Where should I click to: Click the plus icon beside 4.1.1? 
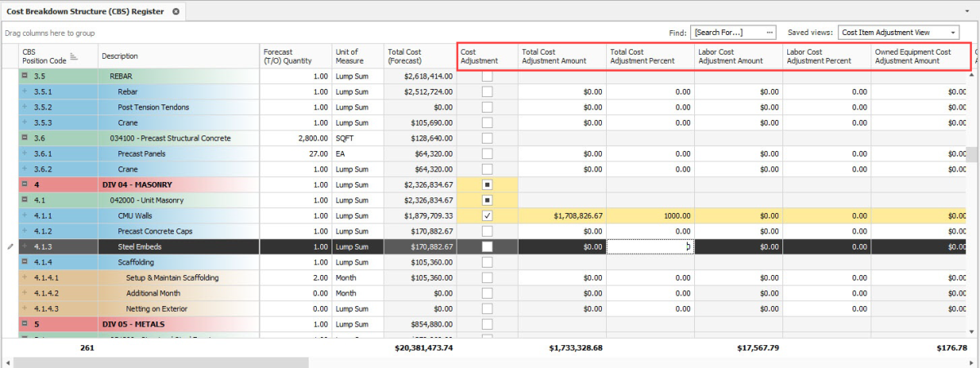point(25,215)
